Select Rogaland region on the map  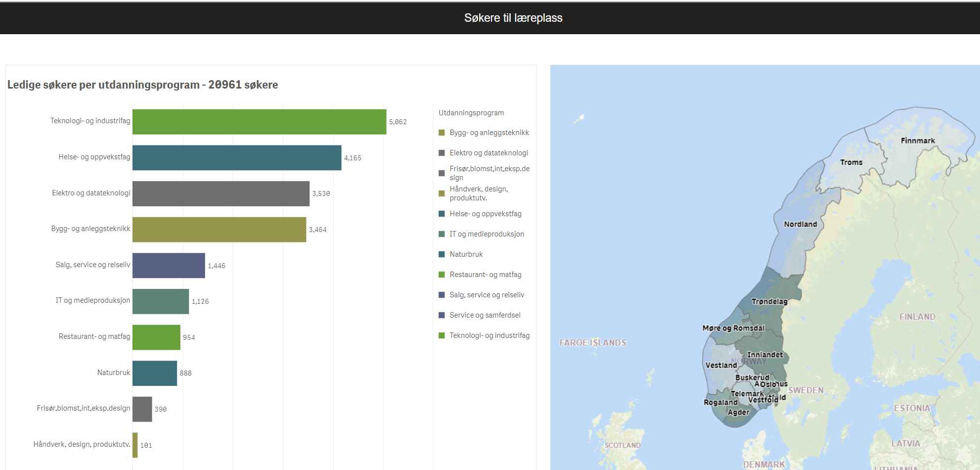click(x=720, y=402)
